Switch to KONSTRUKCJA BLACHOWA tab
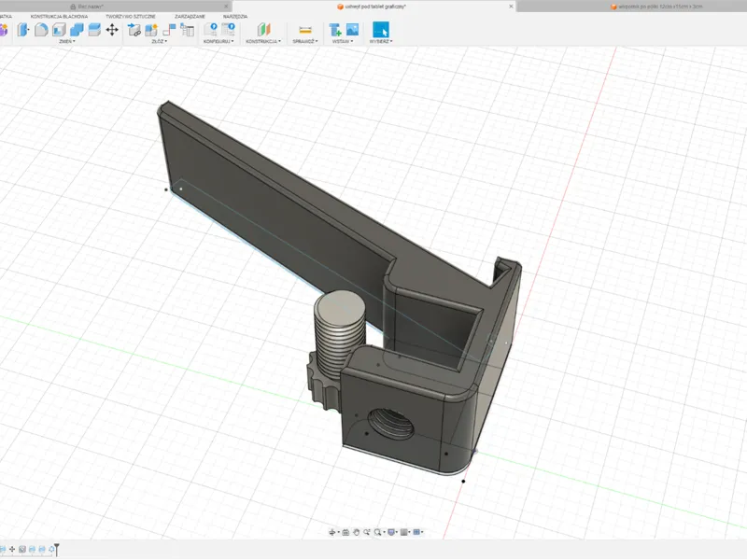The width and height of the screenshot is (747, 560). (x=59, y=16)
